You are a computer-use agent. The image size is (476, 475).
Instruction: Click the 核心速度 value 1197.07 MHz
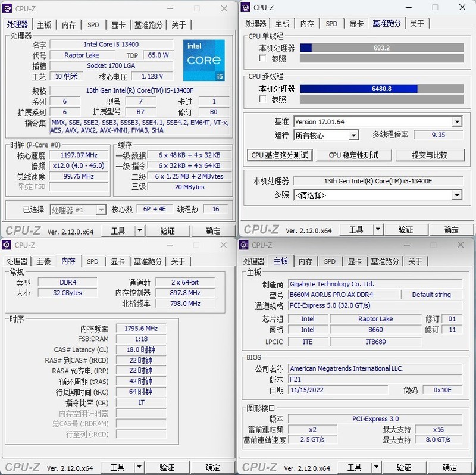tap(79, 155)
